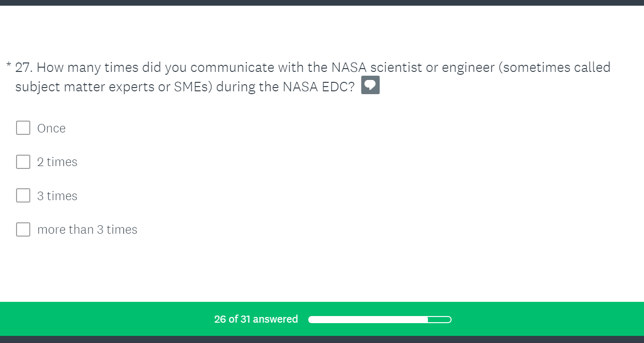
Task: Click the "subject matter experts or SMEs" line
Action: tap(184, 88)
